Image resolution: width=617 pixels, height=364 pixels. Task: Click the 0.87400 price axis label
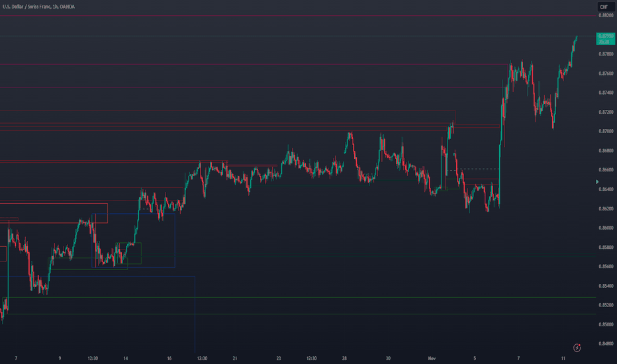[x=606, y=93]
